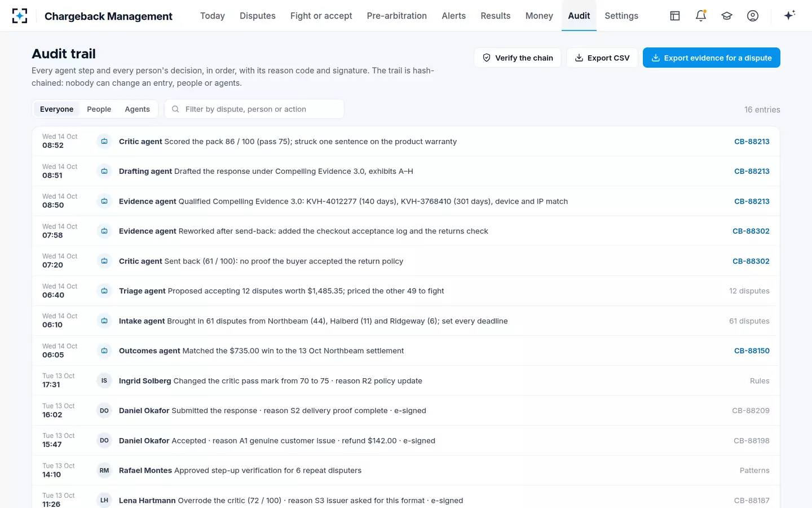Click the DO avatar on the 16:02 entry
Image resolution: width=812 pixels, height=508 pixels.
(104, 410)
